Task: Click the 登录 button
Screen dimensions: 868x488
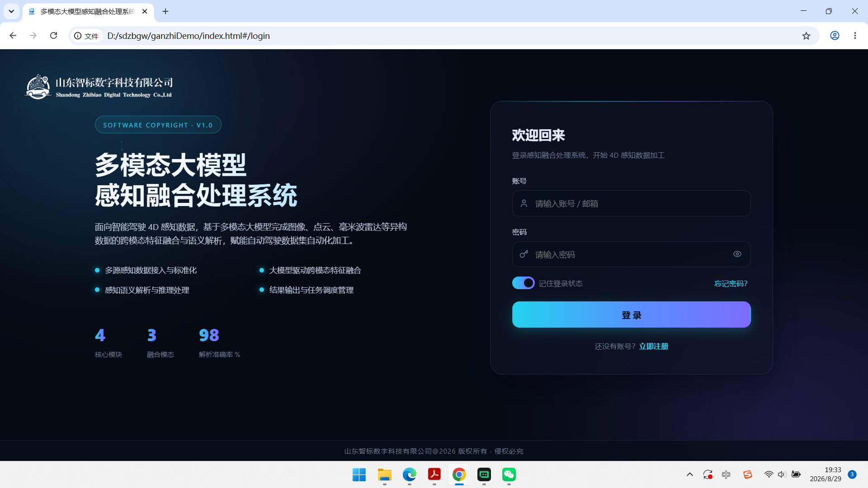Action: pyautogui.click(x=631, y=314)
